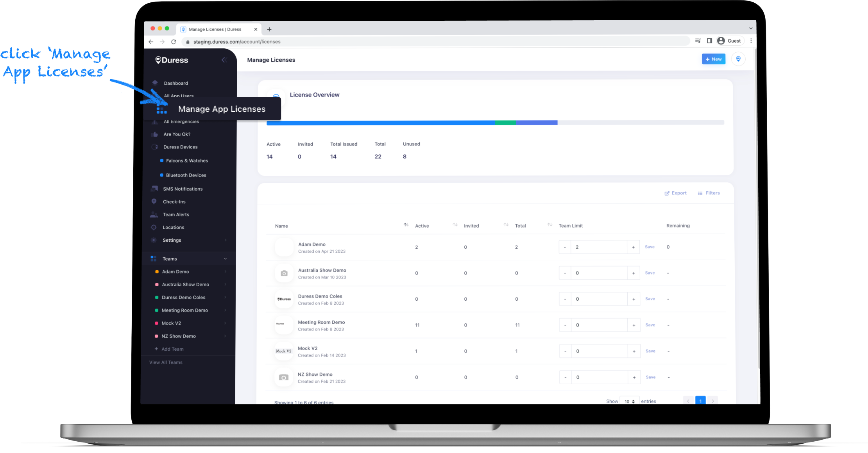The height and width of the screenshot is (453, 868).
Task: Open the browser tab search chevron
Action: (750, 28)
